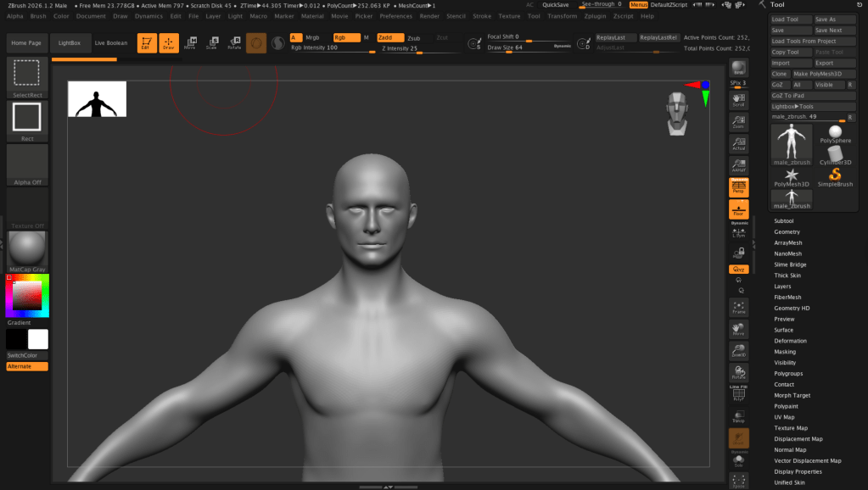Expand the Geometry section
The image size is (868, 490).
pyautogui.click(x=787, y=231)
